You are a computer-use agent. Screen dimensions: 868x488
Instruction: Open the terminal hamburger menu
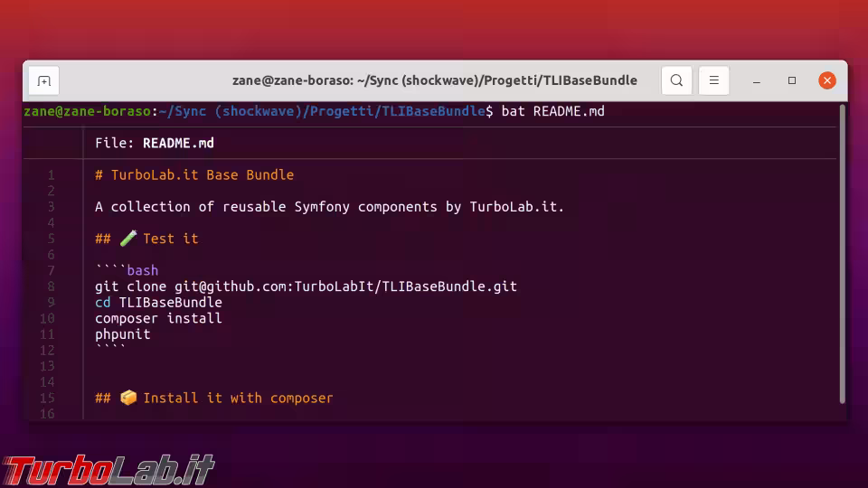click(713, 80)
